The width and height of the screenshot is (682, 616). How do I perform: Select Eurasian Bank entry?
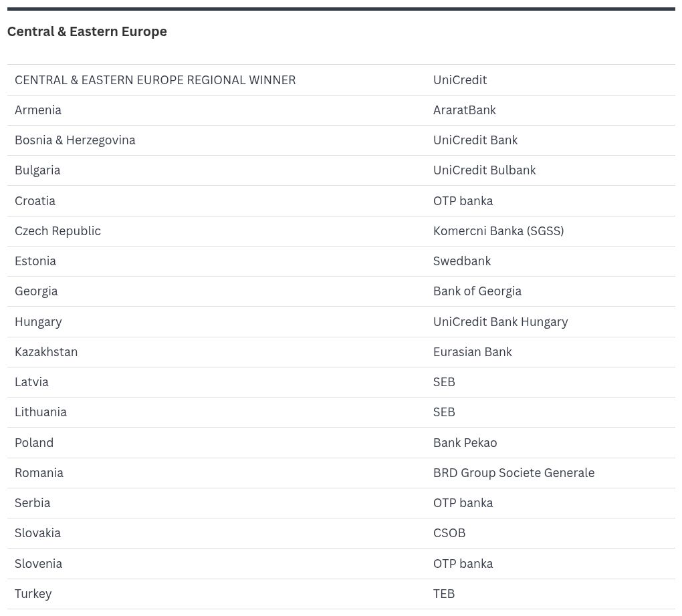(472, 351)
